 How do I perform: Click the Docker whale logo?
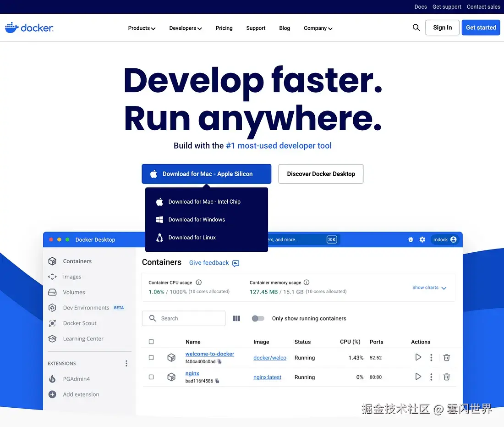29,28
